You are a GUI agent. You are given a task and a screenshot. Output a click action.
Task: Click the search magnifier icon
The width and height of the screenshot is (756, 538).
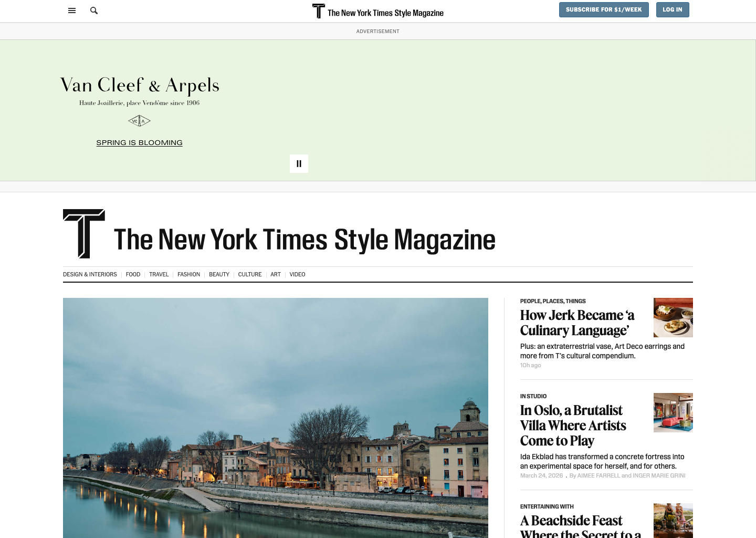coord(93,11)
